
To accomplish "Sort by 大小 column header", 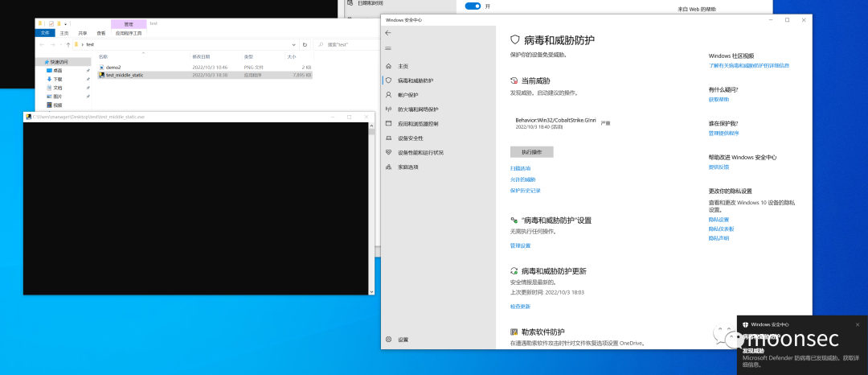I will [x=299, y=56].
